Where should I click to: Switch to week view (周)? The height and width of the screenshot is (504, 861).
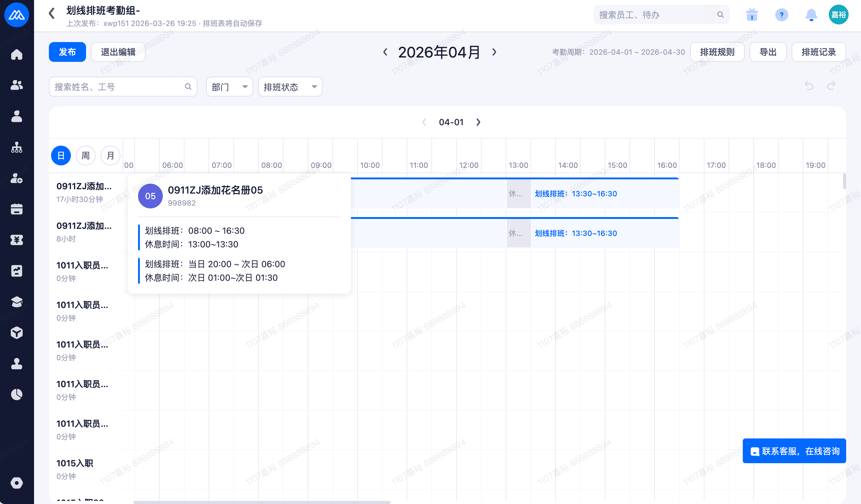(85, 156)
